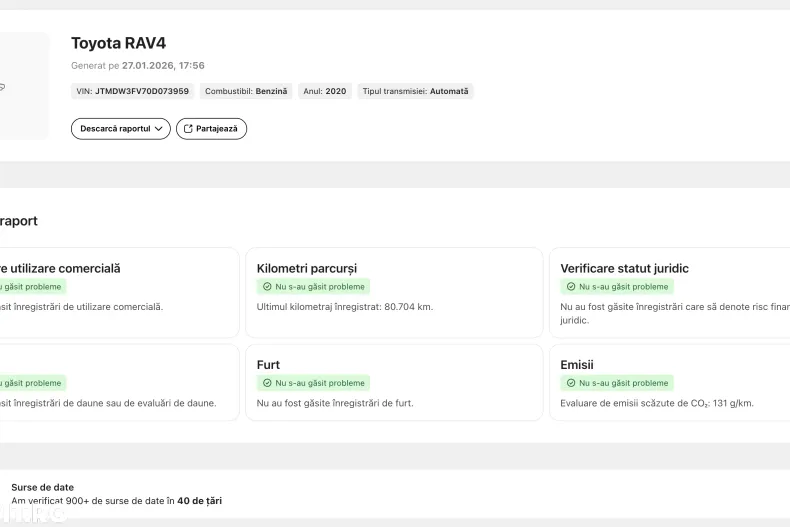Click the Combustibil: Benzină tag
The height and width of the screenshot is (527, 790).
(x=245, y=91)
